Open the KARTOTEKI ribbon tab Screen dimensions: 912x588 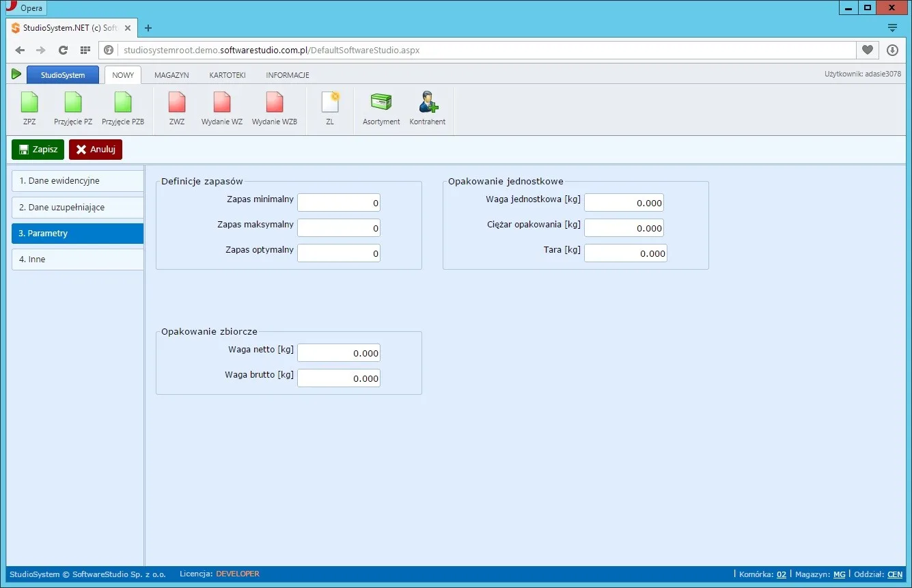227,75
